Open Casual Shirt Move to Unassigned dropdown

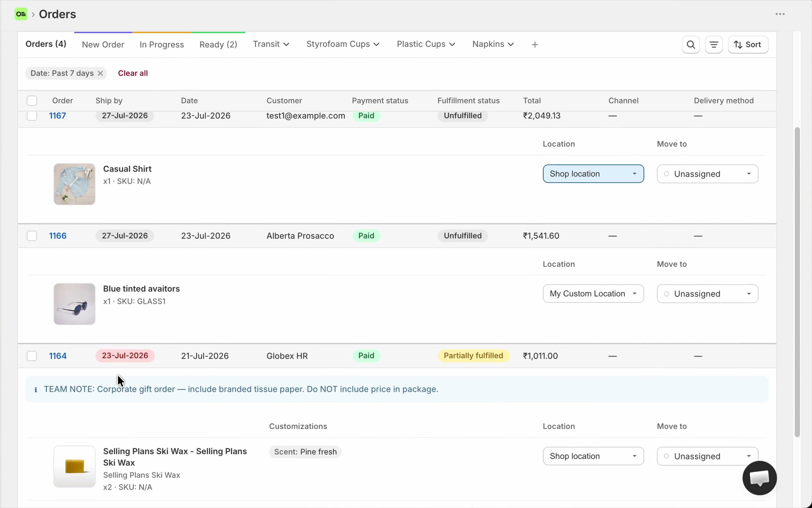tap(707, 174)
